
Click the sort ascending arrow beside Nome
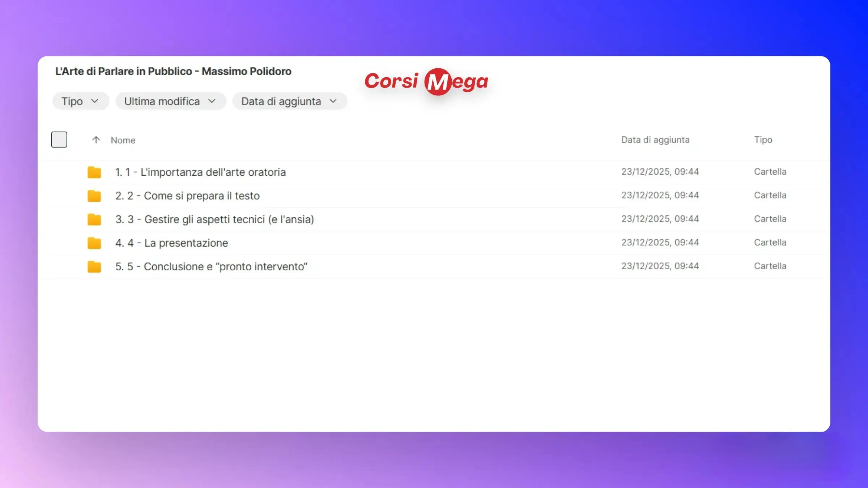click(96, 140)
